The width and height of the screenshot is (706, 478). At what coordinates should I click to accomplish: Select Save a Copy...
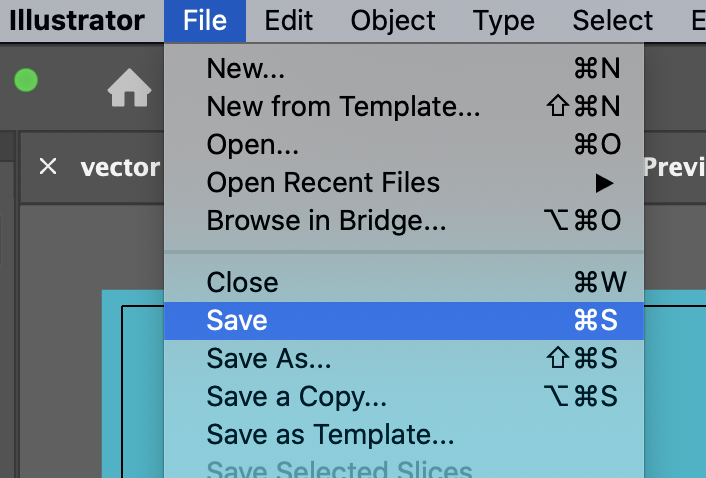(x=404, y=397)
